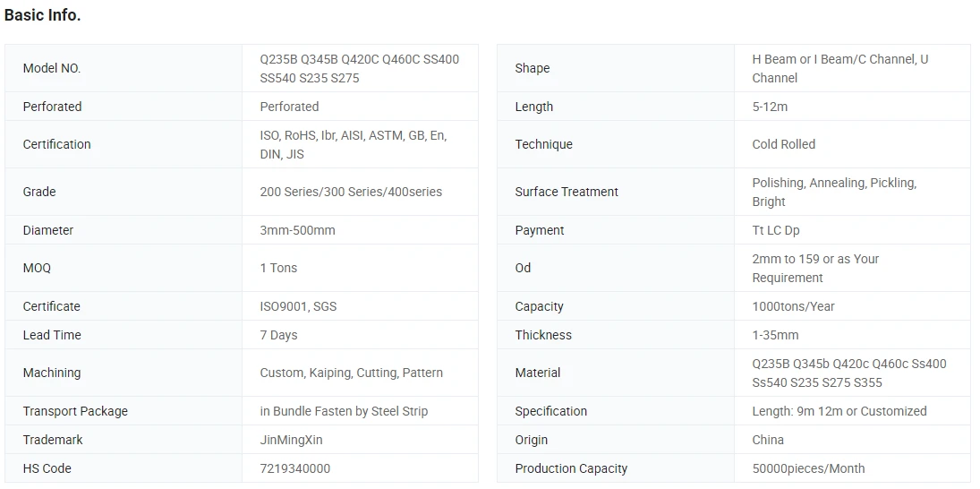Screen dimensions: 980x489
Task: Click the Machining value Custom, Kaiping, Cutting, Pattern
Action: point(351,373)
